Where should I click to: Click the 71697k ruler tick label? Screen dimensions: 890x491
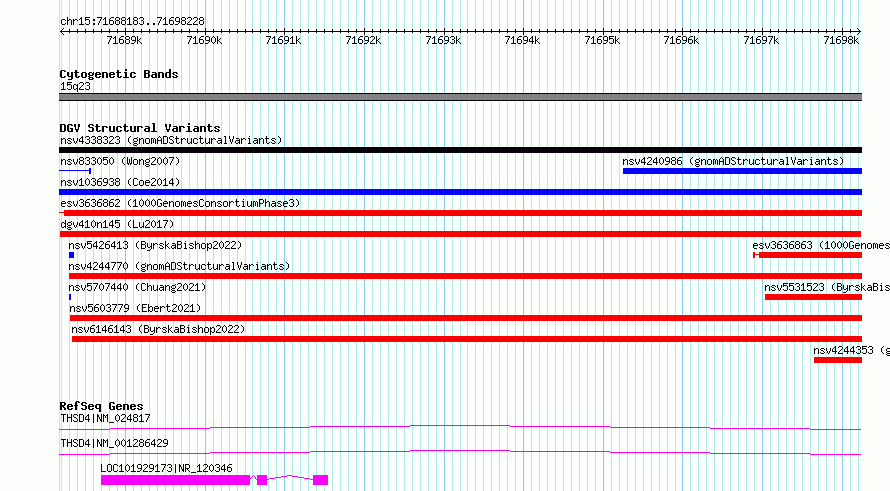(761, 40)
